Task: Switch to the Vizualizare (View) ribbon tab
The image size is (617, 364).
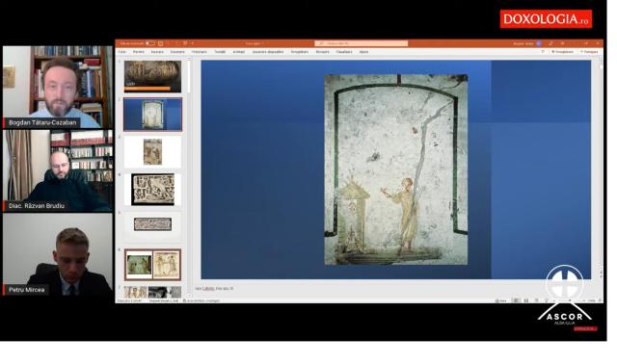Action: 344,52
